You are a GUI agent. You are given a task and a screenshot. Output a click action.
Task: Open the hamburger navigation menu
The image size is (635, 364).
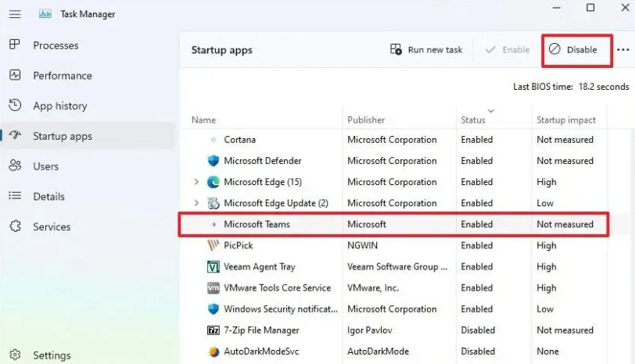pos(15,12)
